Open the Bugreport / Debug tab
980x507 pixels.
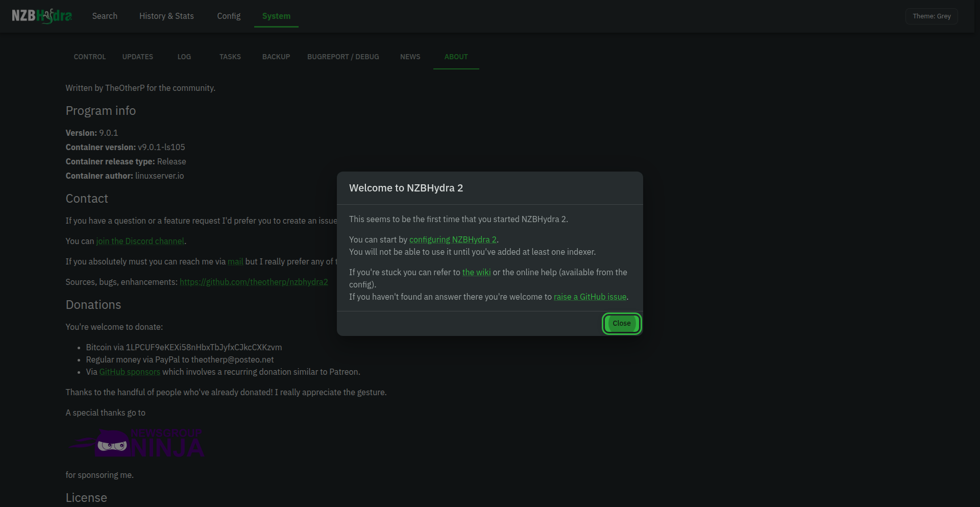[x=343, y=57]
